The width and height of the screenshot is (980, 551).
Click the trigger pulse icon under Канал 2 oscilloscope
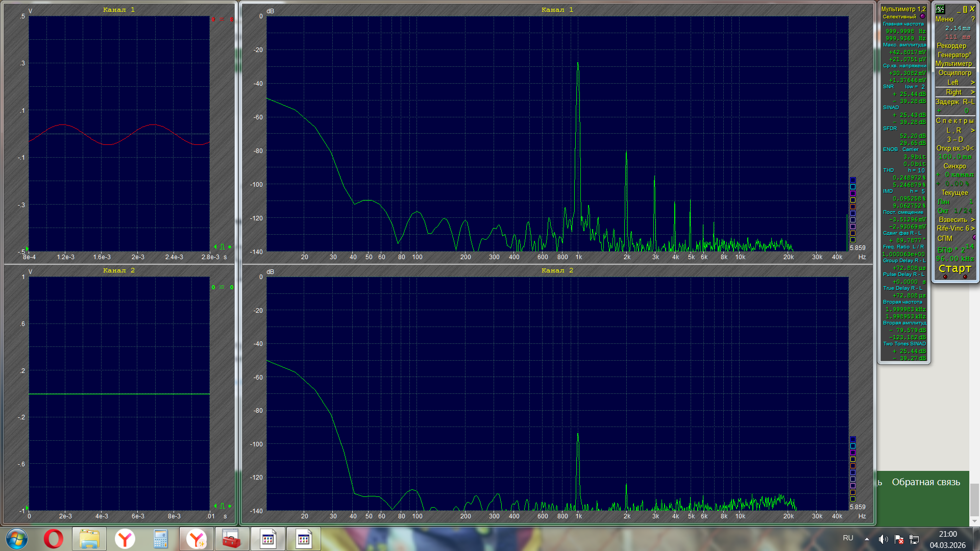(x=222, y=506)
